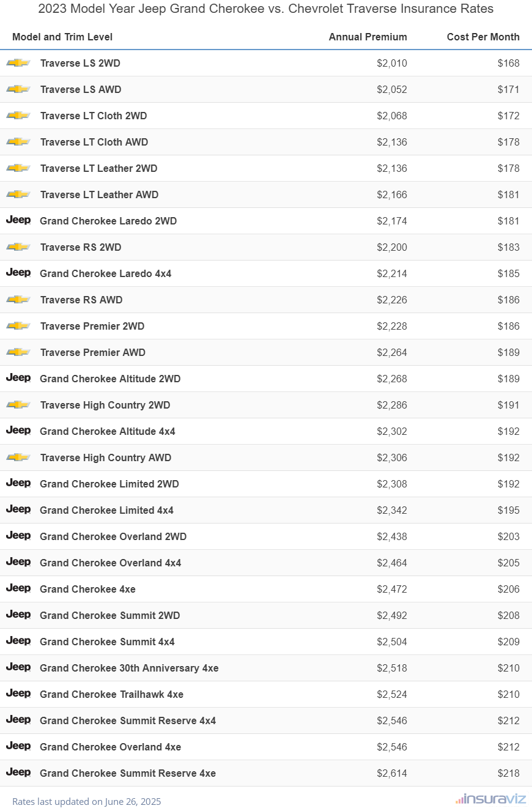The width and height of the screenshot is (532, 811).
Task: Click the Grand Cherokee 4xe model name
Action: tap(87, 589)
